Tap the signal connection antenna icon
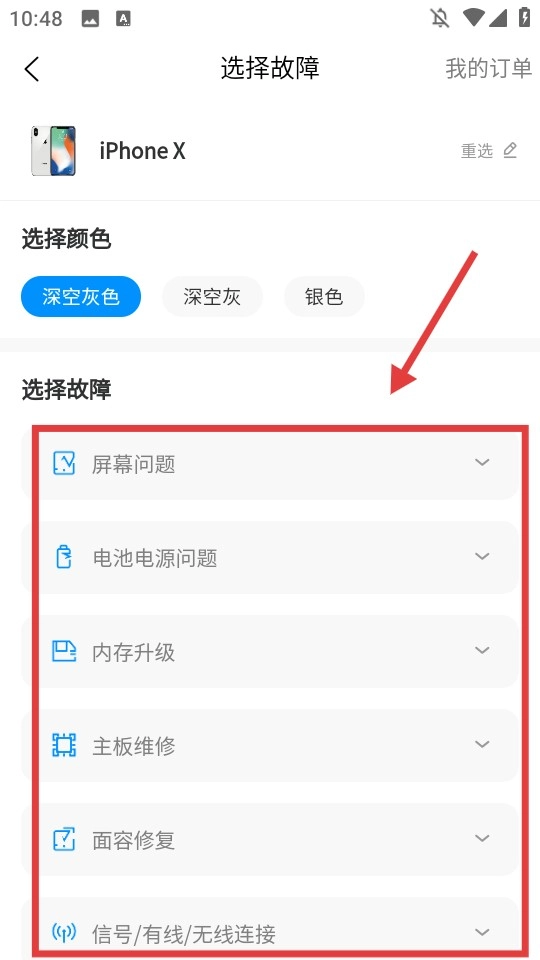The image size is (540, 960). click(64, 933)
